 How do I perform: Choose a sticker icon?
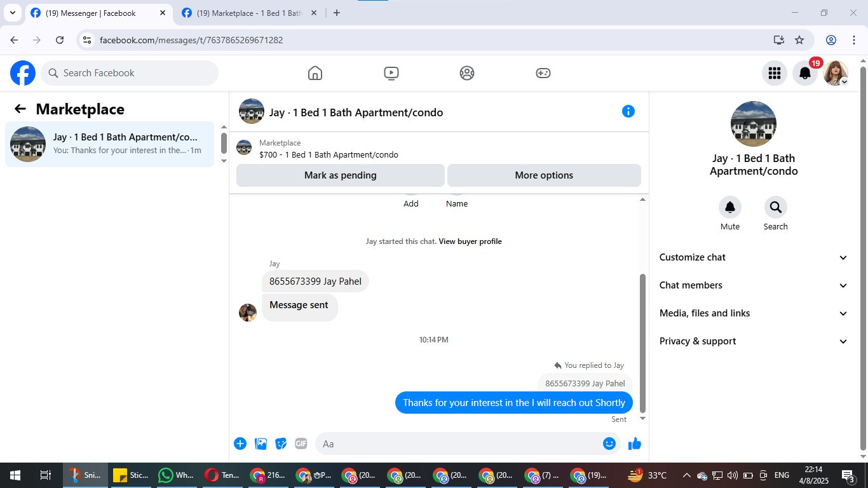tap(281, 444)
